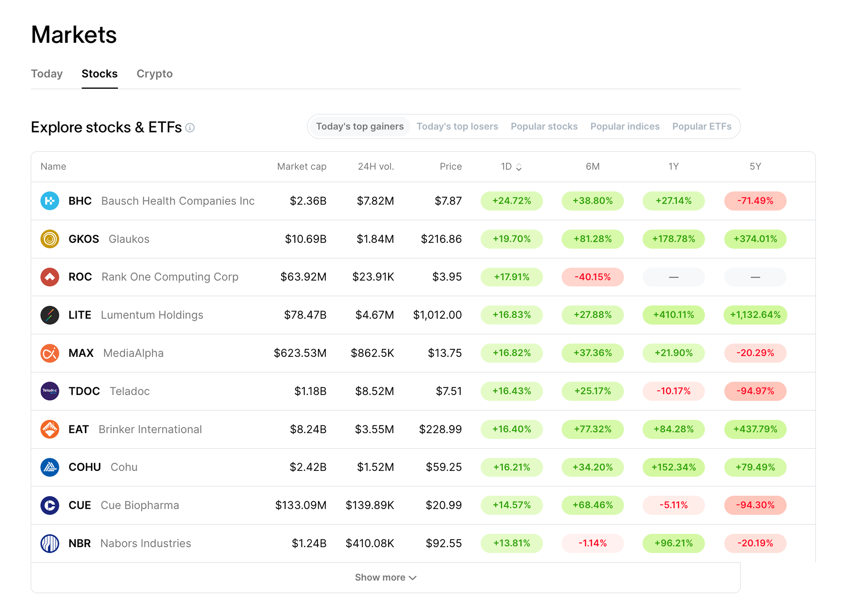Click COHU's +152.34% 1Y badge
This screenshot has width=845, height=616.
(x=674, y=467)
